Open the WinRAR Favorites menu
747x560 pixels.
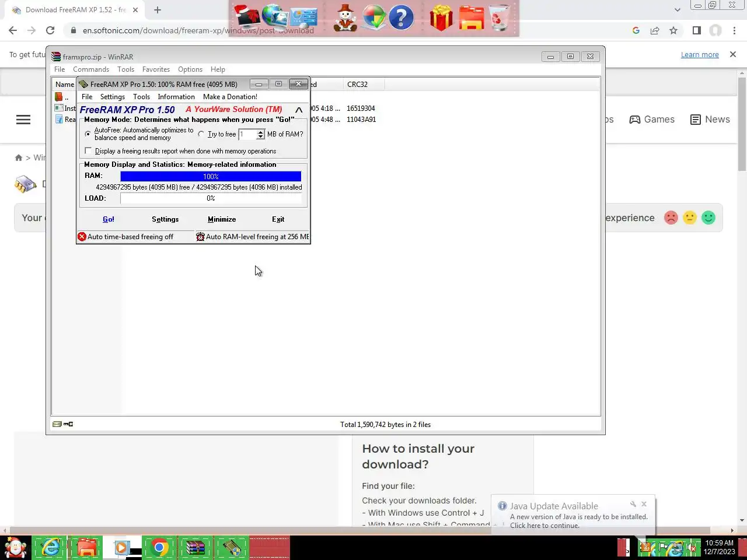coord(156,69)
